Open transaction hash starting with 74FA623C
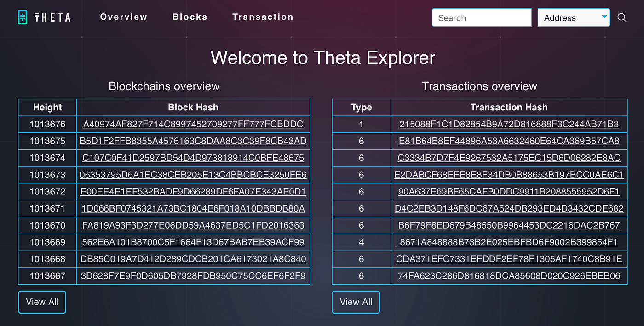The height and width of the screenshot is (326, 644). click(x=509, y=276)
